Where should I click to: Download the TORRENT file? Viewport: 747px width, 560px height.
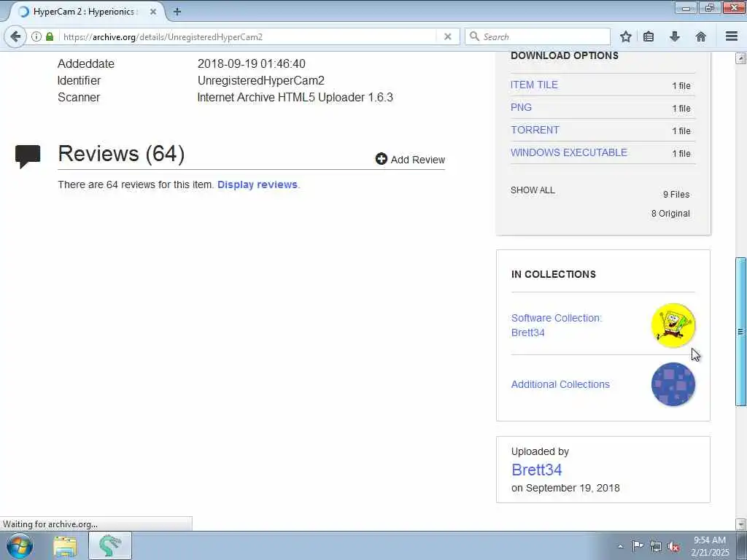(535, 130)
